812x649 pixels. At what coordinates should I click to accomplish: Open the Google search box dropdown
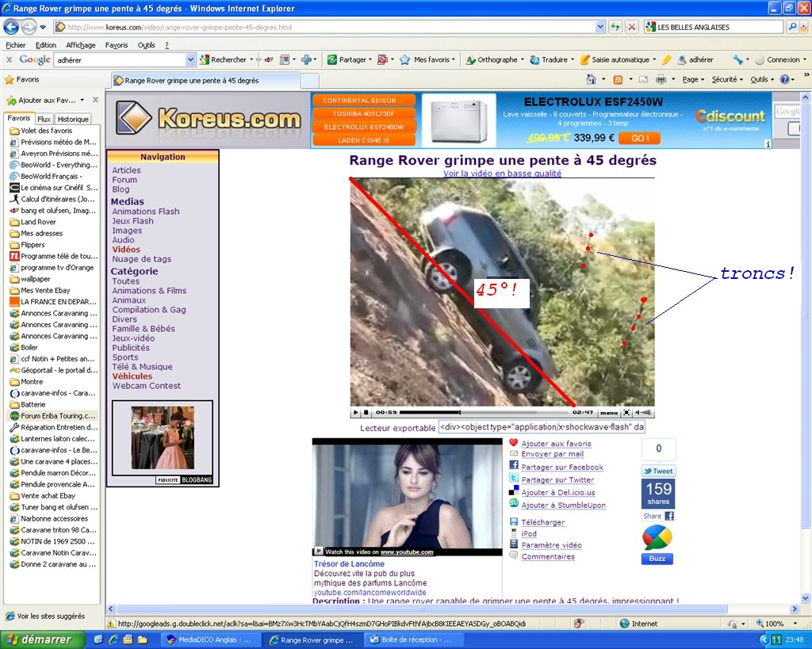click(190, 60)
